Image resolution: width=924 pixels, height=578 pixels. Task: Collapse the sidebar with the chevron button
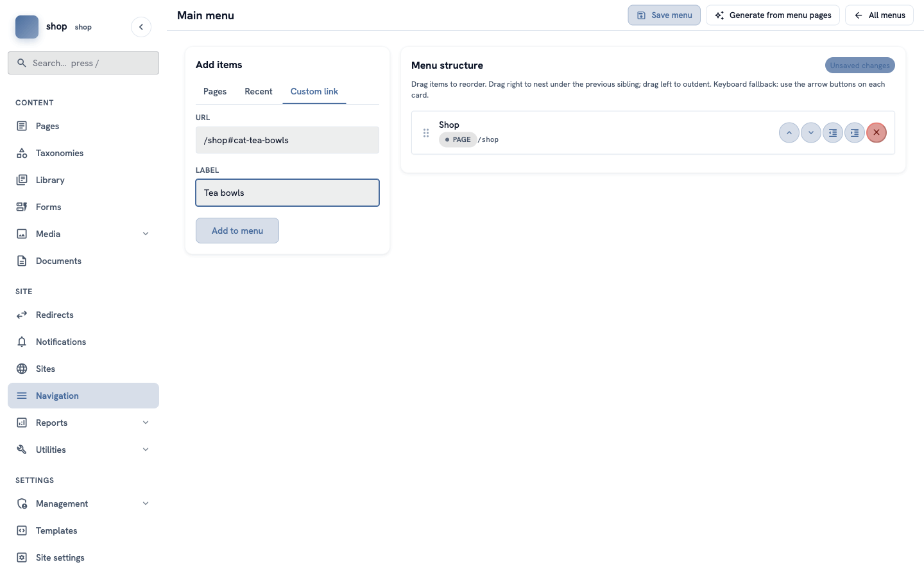141,27
